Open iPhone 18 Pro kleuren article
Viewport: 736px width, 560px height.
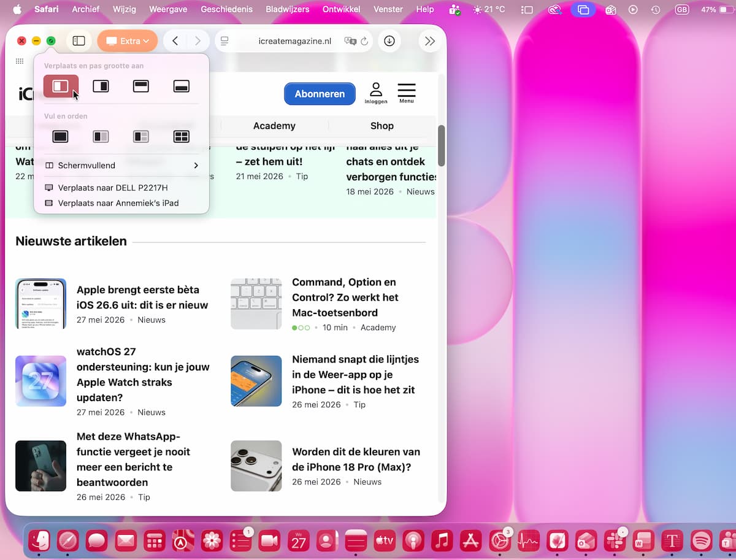356,459
